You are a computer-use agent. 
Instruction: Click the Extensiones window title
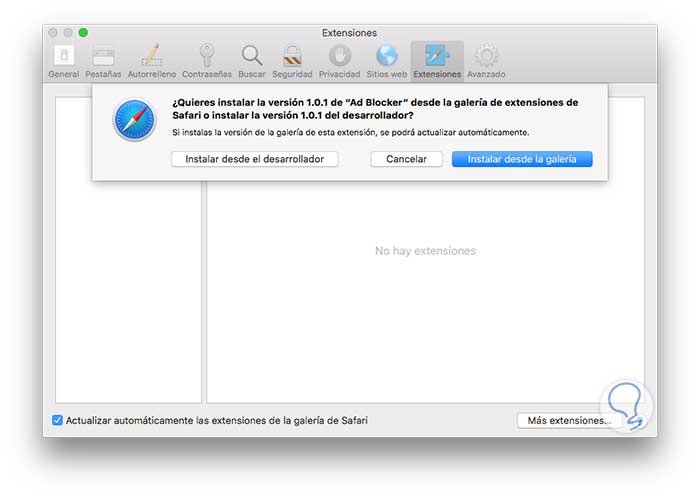click(x=349, y=33)
